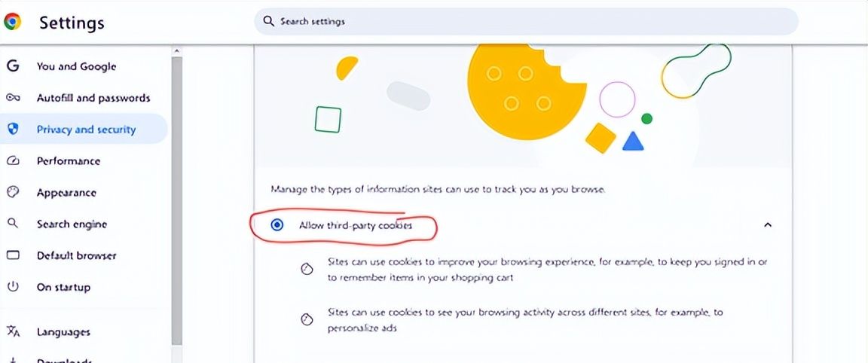This screenshot has width=868, height=363.
Task: Click the Default browser window icon
Action: [13, 255]
